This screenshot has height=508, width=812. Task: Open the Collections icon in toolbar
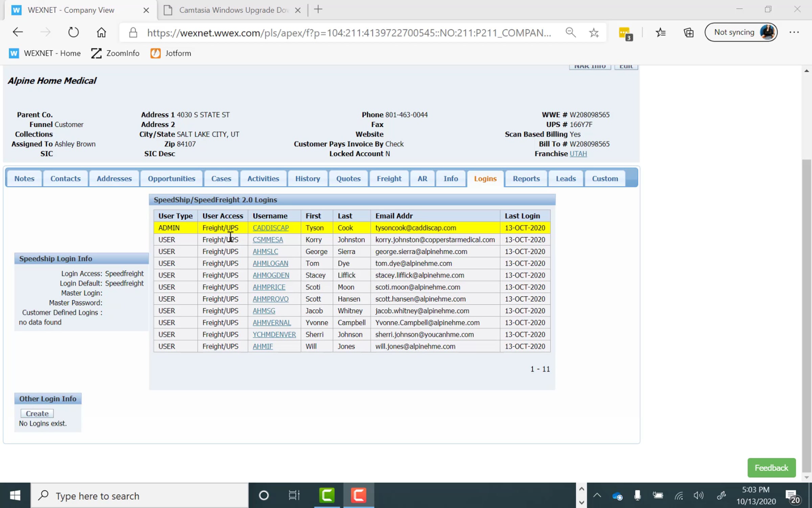point(689,33)
